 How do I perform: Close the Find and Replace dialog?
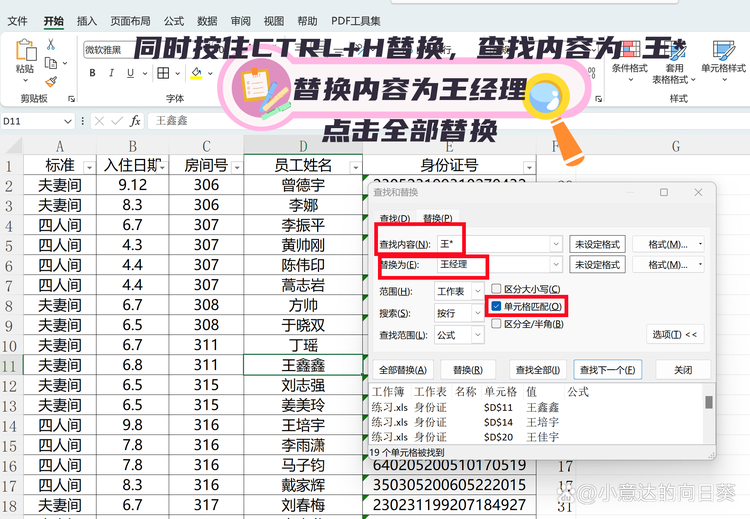tap(698, 192)
